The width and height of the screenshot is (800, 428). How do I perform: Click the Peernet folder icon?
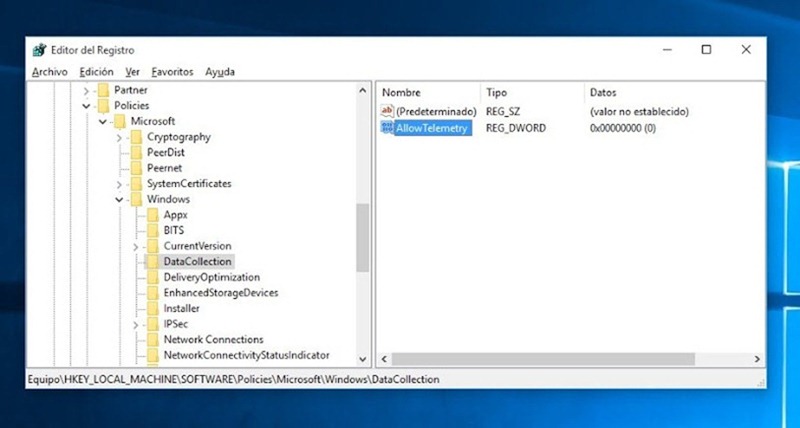tap(136, 168)
